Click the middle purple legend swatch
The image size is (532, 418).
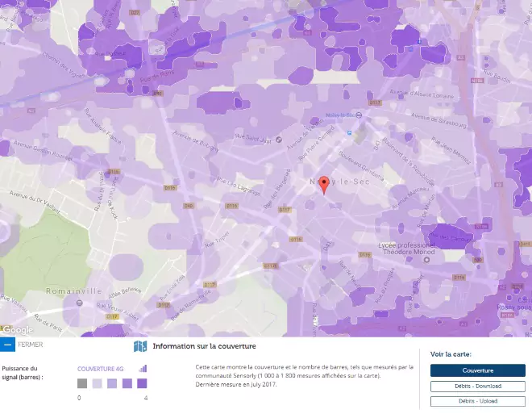click(x=112, y=383)
